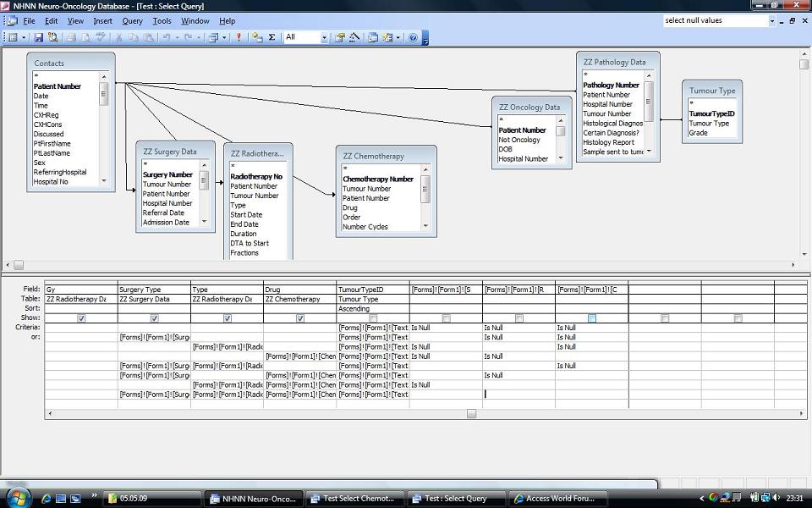The height and width of the screenshot is (508, 812).
Task: Toggle Show checkbox for TumourTypeID column
Action: [x=373, y=318]
